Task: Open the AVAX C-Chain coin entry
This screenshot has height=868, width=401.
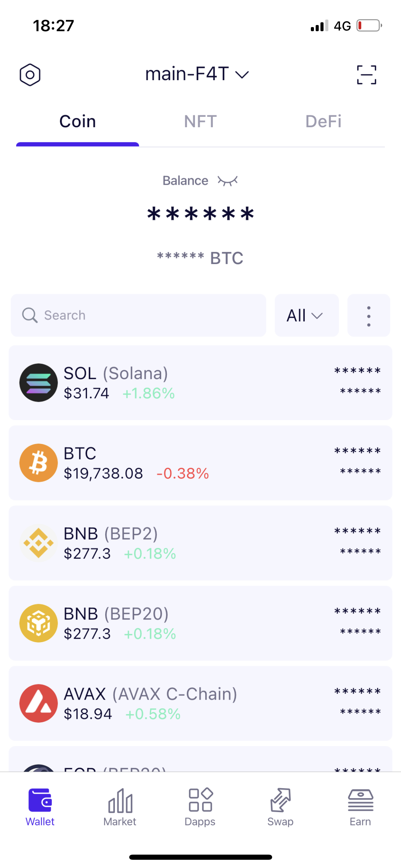Action: click(x=200, y=703)
